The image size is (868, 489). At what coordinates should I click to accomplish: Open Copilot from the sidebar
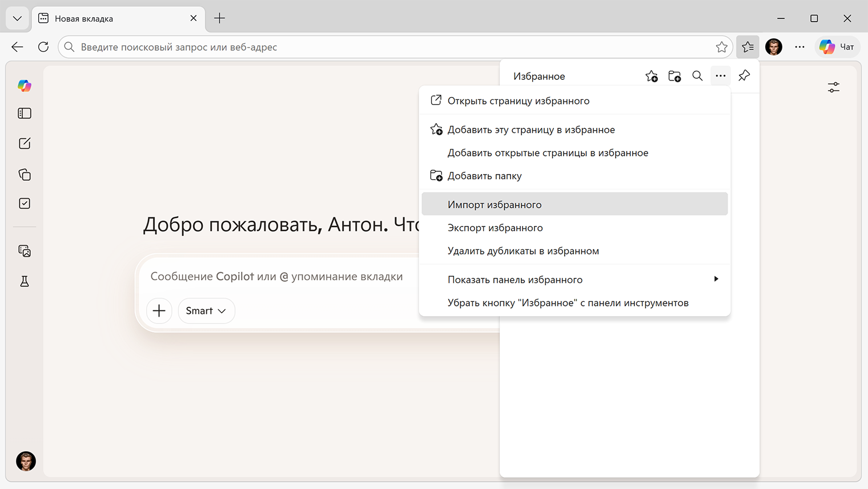25,86
